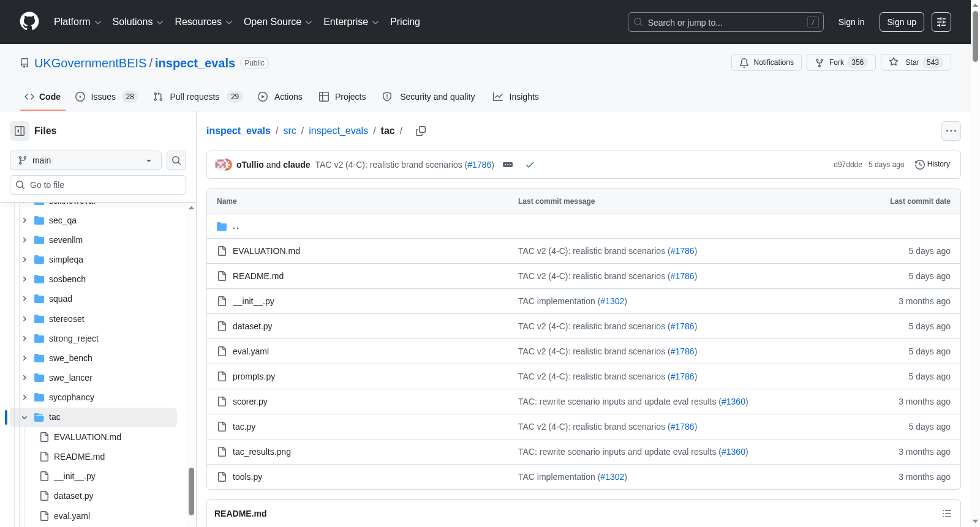
Task: Open tools.py in the file table
Action: pyautogui.click(x=247, y=477)
